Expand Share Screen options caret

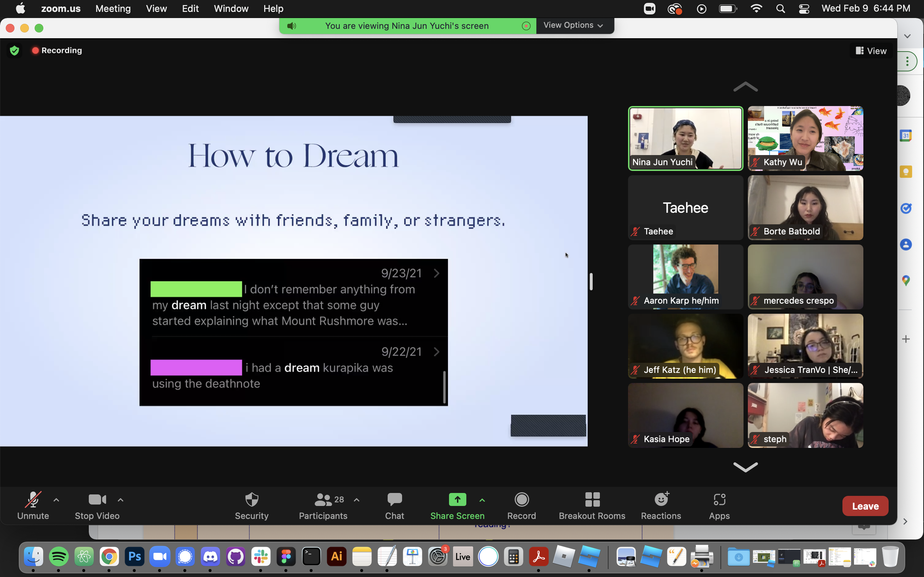coord(482,500)
